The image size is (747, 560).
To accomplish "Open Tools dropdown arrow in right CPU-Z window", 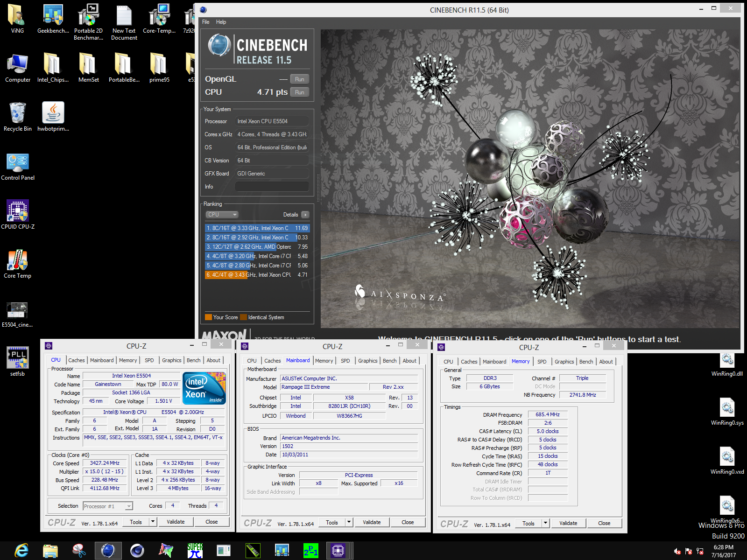I will tap(545, 523).
